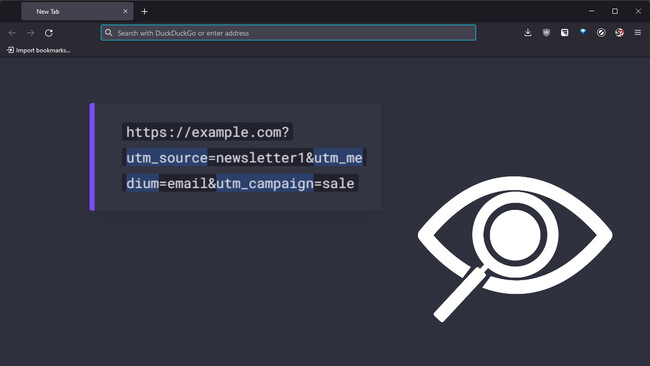Screen dimensions: 650x366
Task: Focus the DuckDuckGo search address field
Action: (288, 33)
